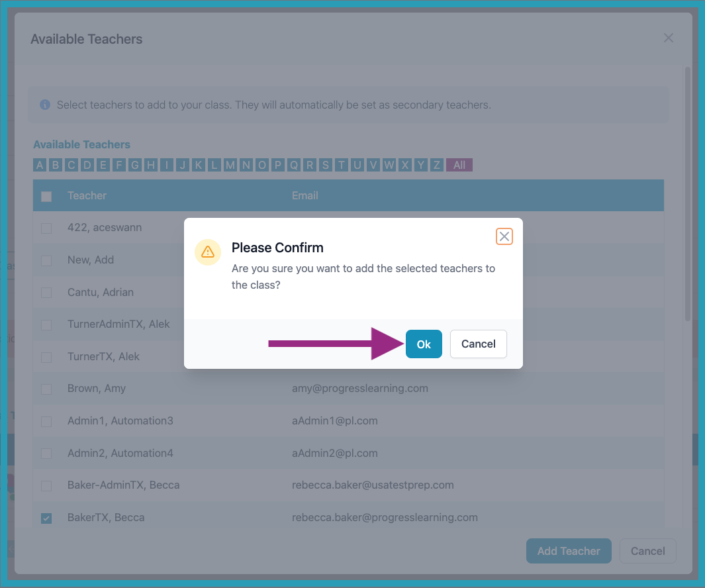Filter teachers by letter H

(x=151, y=165)
